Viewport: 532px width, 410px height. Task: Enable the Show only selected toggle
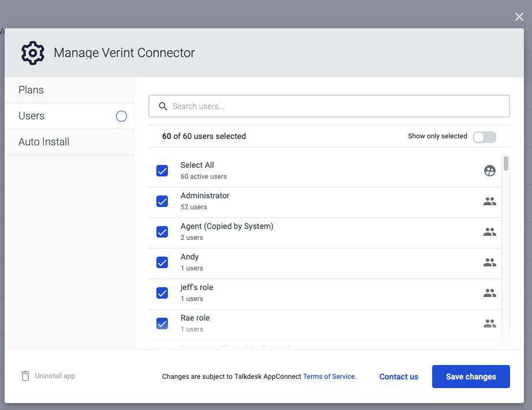coord(485,137)
